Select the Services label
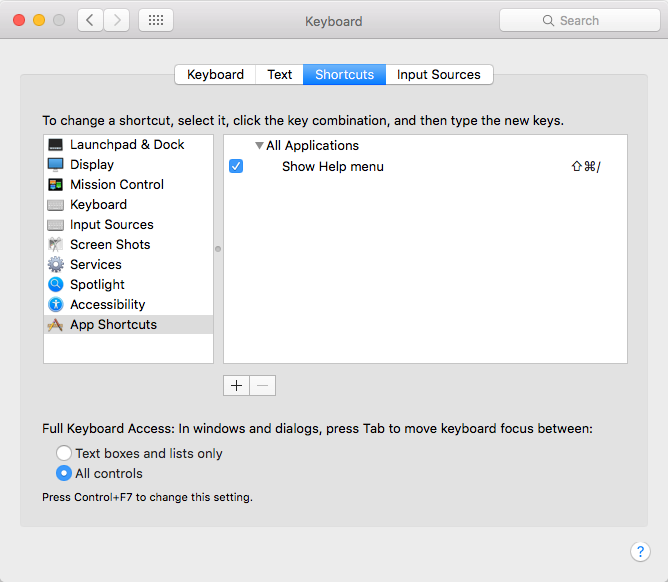This screenshot has width=668, height=582. tap(96, 265)
